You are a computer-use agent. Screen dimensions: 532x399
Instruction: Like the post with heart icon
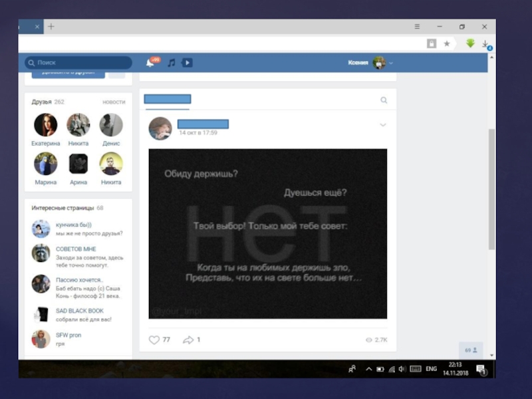pos(154,340)
